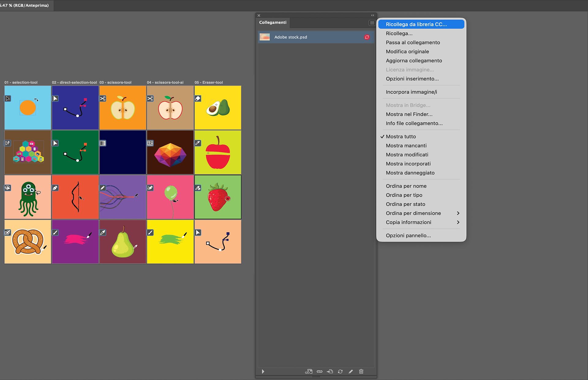Image resolution: width=588 pixels, height=380 pixels.
Task: Click scissors icon on orange apple artboard
Action: click(103, 98)
